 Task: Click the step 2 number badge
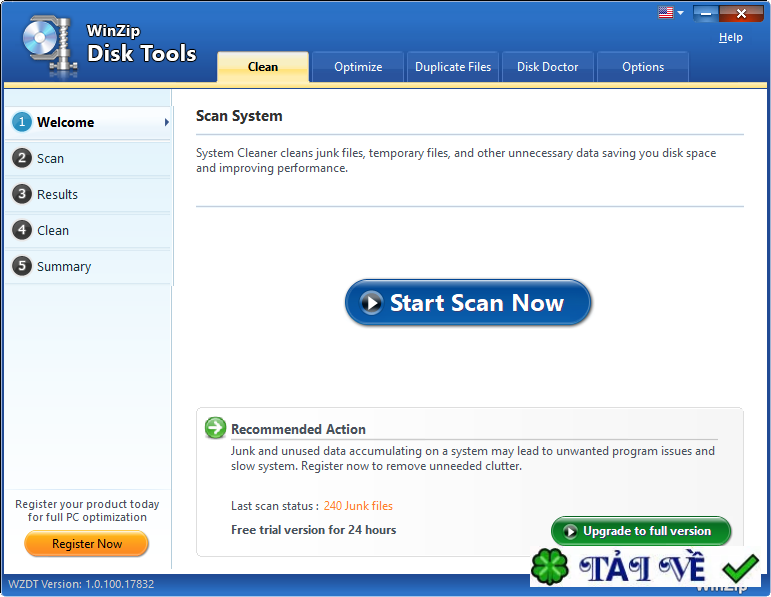(x=22, y=158)
